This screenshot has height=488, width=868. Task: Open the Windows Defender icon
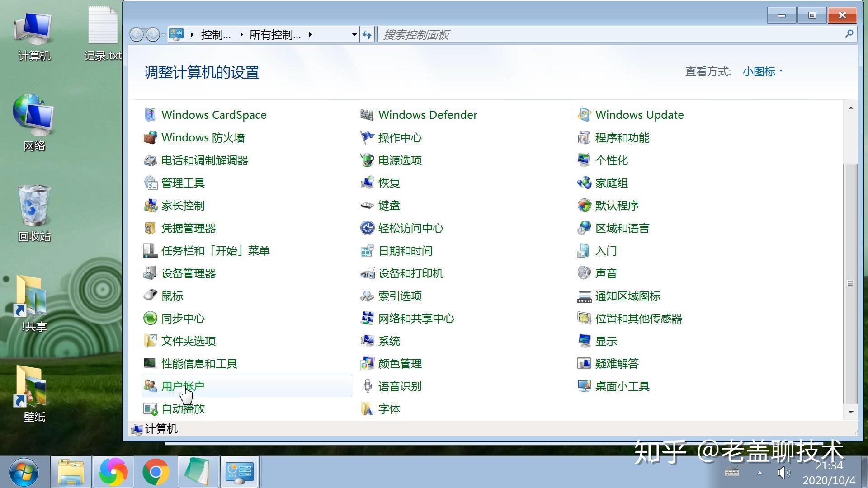click(x=367, y=115)
